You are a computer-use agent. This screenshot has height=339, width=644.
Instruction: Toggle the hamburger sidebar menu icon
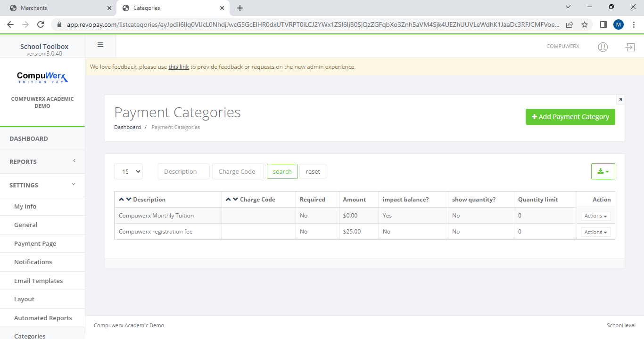point(100,45)
